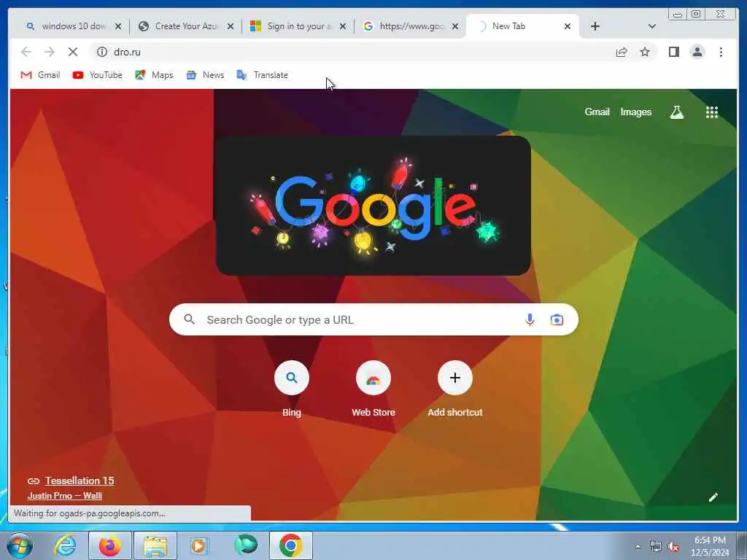
Task: Open the YouTube bookmark
Action: tap(97, 75)
